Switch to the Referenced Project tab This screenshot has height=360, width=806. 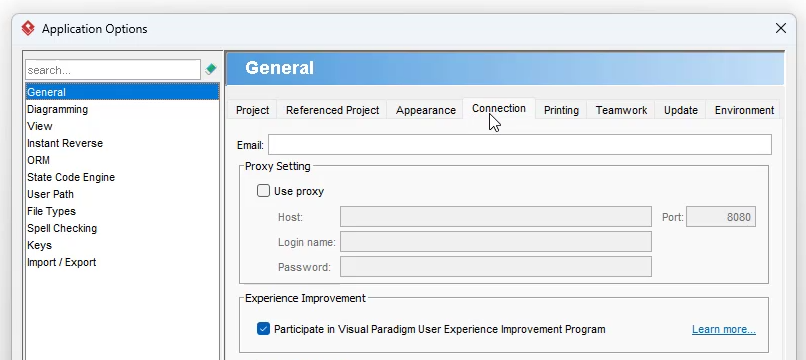click(x=333, y=110)
